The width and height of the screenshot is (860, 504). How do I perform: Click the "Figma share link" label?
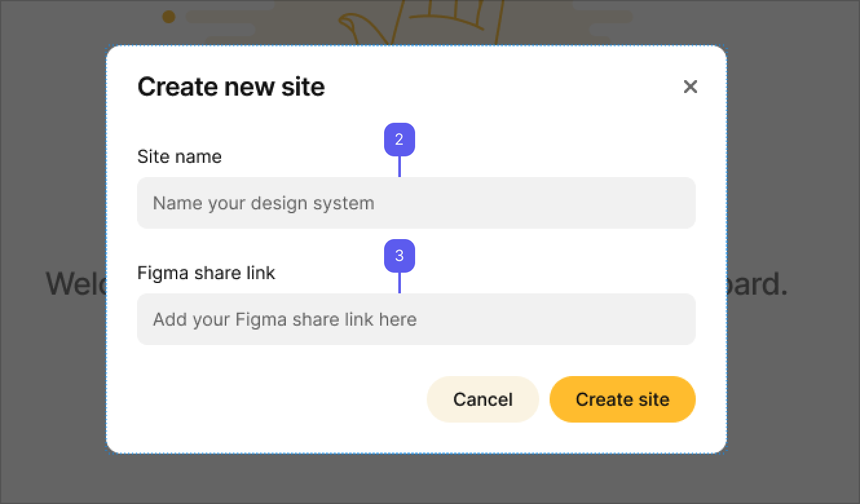point(206,273)
